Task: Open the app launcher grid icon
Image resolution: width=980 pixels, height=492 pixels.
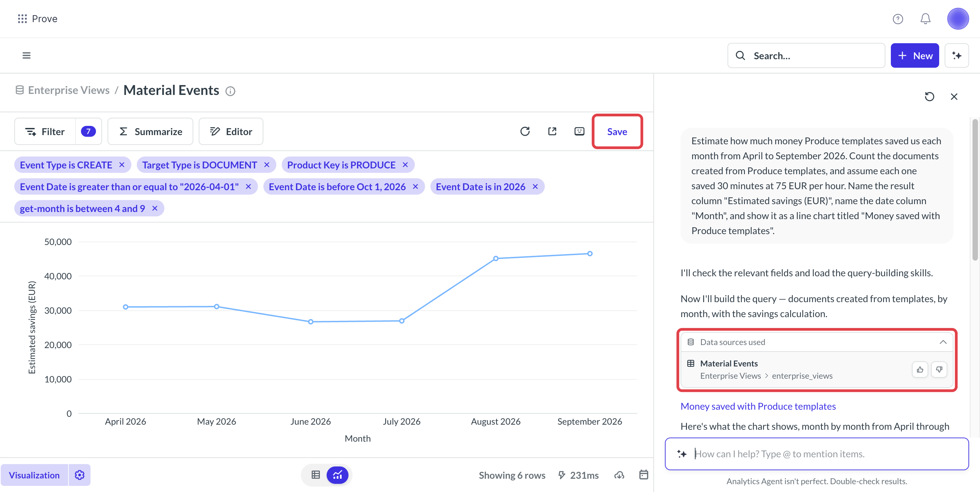Action: 22,19
